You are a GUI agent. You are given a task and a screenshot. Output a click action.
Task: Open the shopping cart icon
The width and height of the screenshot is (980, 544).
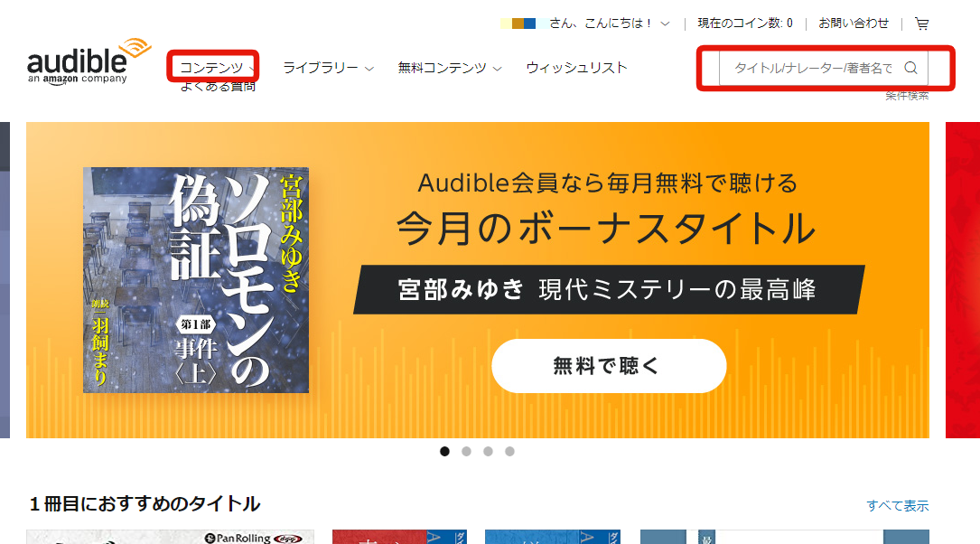(921, 23)
